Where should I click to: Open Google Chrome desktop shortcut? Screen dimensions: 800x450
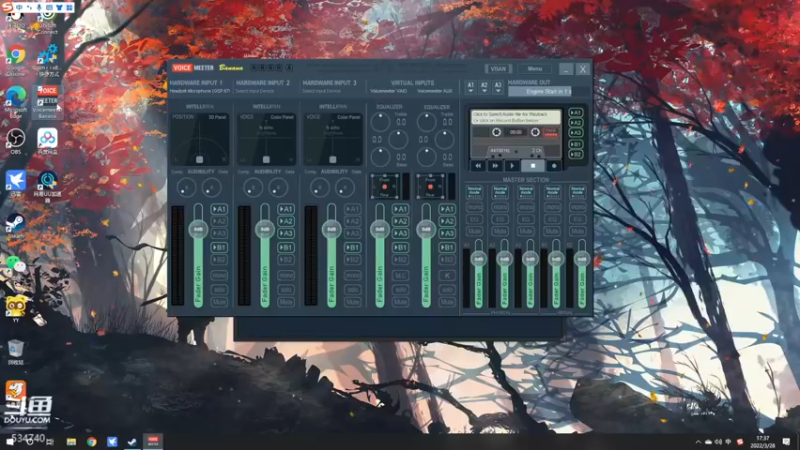click(16, 60)
